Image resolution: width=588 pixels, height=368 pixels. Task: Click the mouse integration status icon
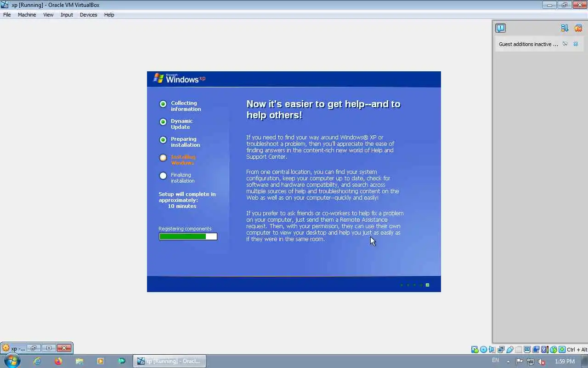point(554,350)
